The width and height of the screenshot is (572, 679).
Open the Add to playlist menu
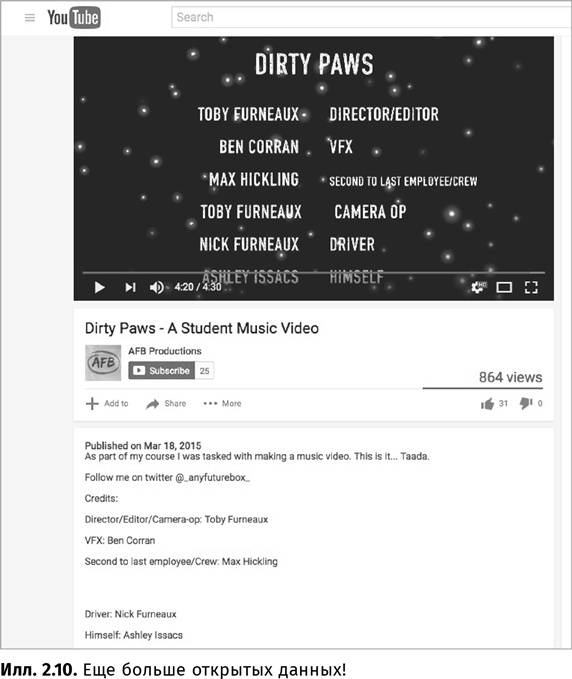(x=107, y=404)
